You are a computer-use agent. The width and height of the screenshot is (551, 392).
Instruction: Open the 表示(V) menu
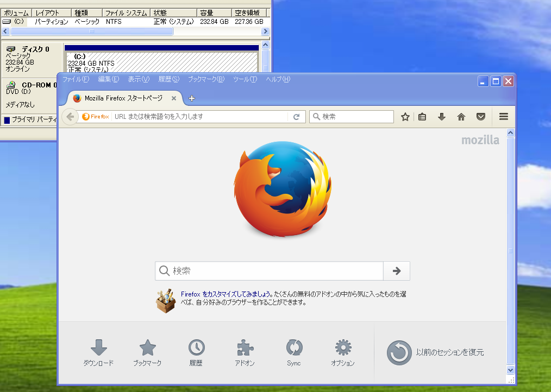click(139, 79)
